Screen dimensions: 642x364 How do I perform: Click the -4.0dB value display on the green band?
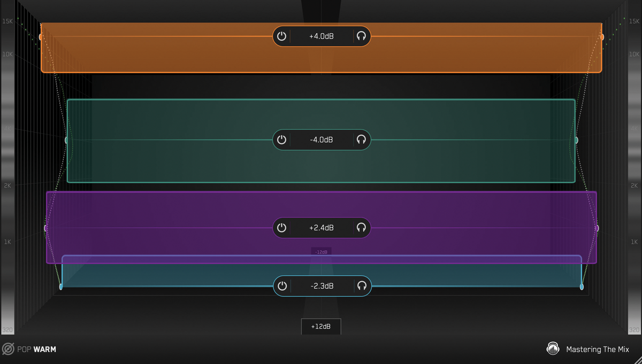321,140
